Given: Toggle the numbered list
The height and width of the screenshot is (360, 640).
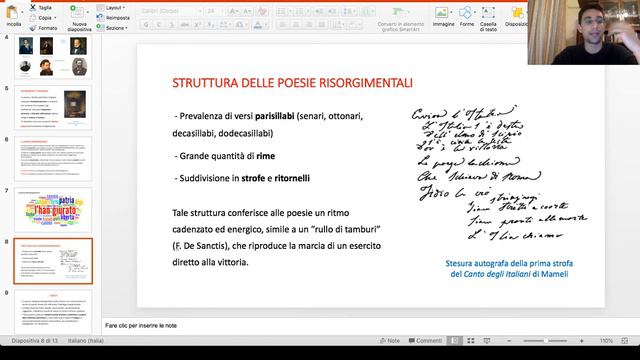Looking at the screenshot, I should [300, 11].
